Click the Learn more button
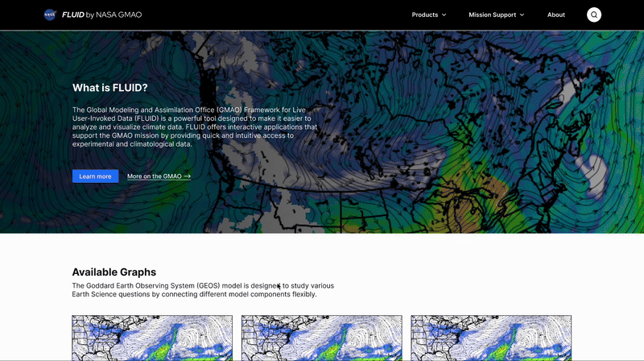Viewport: 644px width, 361px height. click(x=95, y=176)
